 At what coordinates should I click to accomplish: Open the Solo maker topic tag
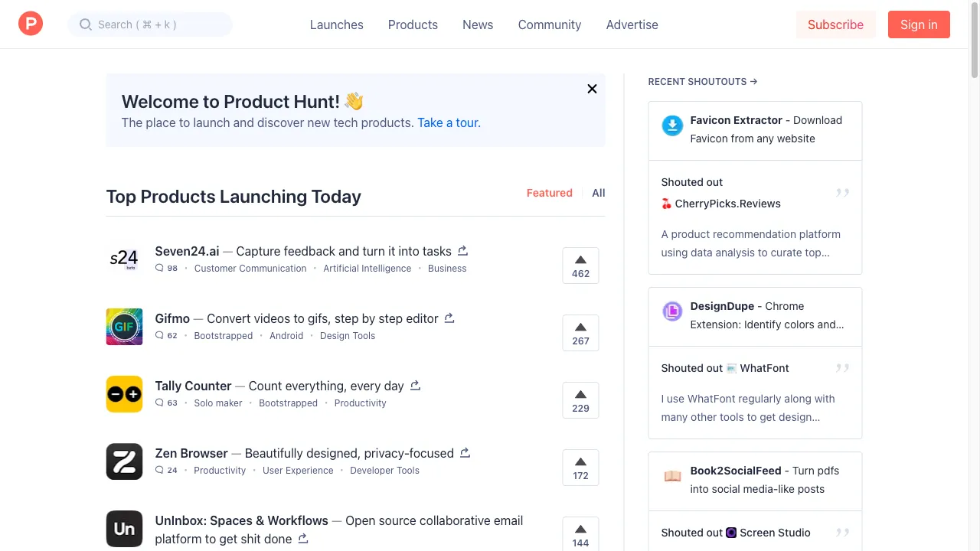[218, 403]
